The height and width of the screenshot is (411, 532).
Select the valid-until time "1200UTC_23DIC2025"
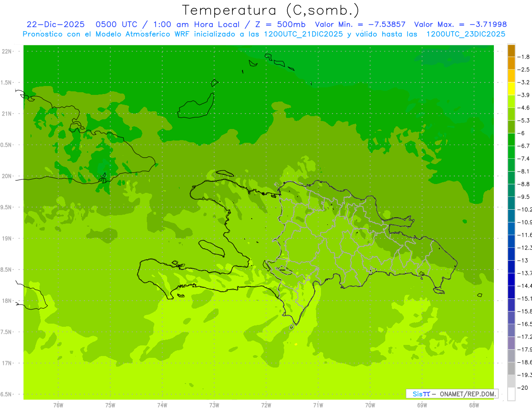coord(465,34)
